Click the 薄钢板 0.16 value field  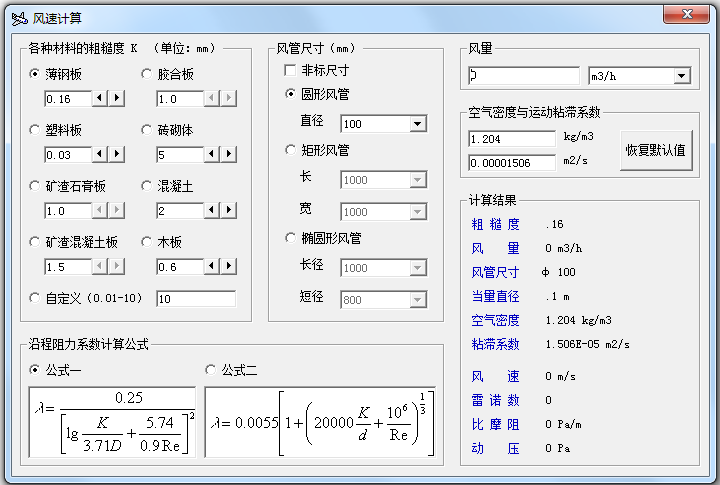(68, 99)
